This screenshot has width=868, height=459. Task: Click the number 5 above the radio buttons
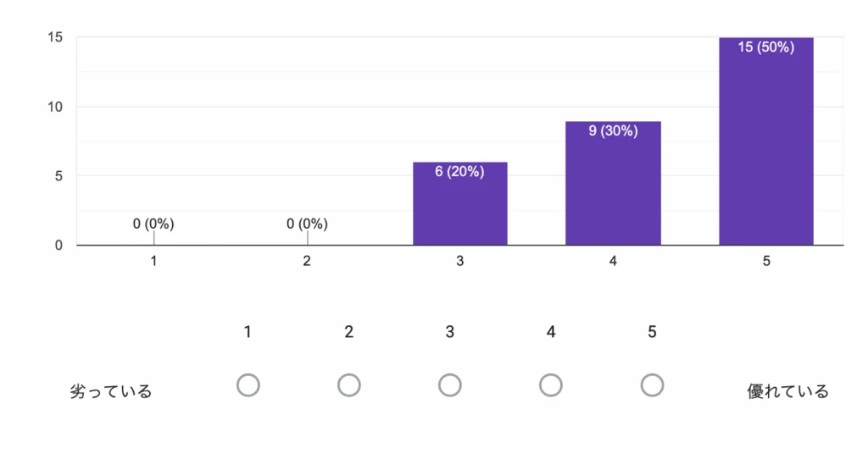652,332
